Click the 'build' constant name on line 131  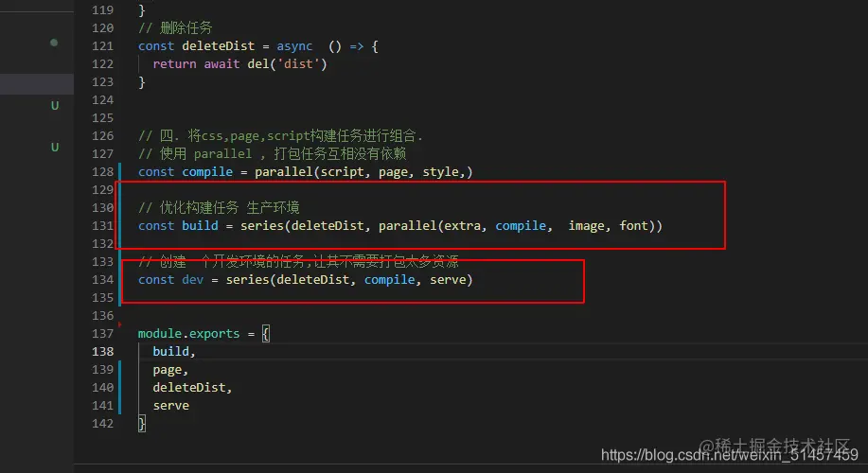click(x=200, y=225)
